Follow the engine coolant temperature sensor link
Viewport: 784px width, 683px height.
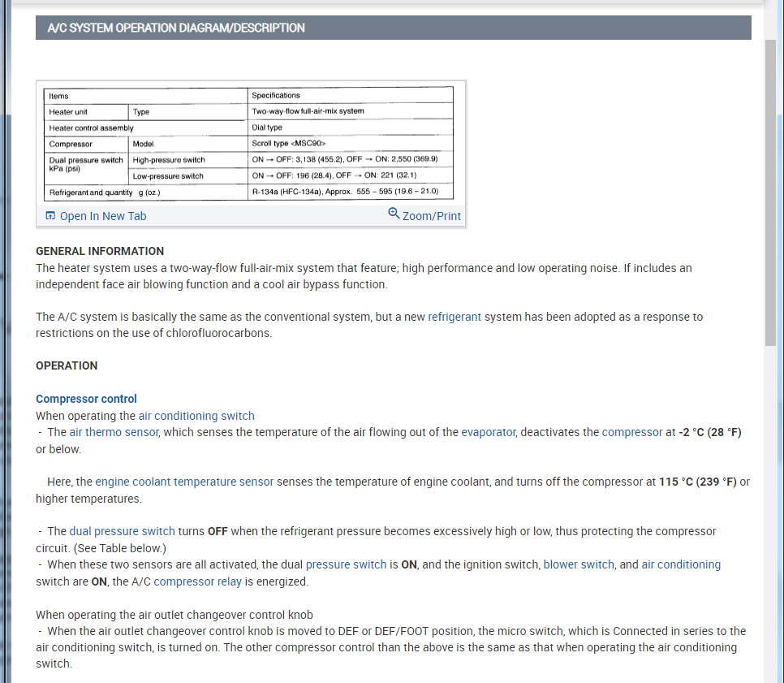(x=184, y=482)
